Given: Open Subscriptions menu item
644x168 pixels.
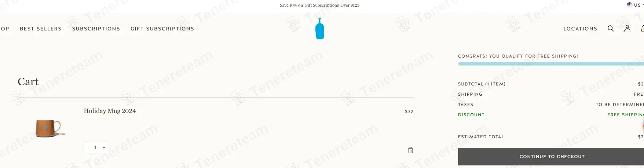Looking at the screenshot, I should click(x=96, y=29).
